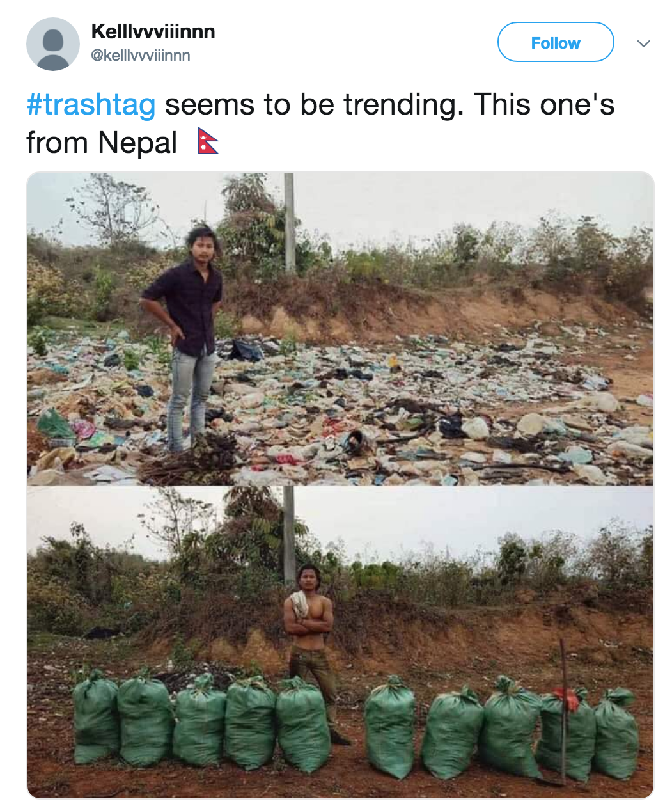Click the tweet text "from Nepal"
The image size is (672, 806).
[x=102, y=142]
